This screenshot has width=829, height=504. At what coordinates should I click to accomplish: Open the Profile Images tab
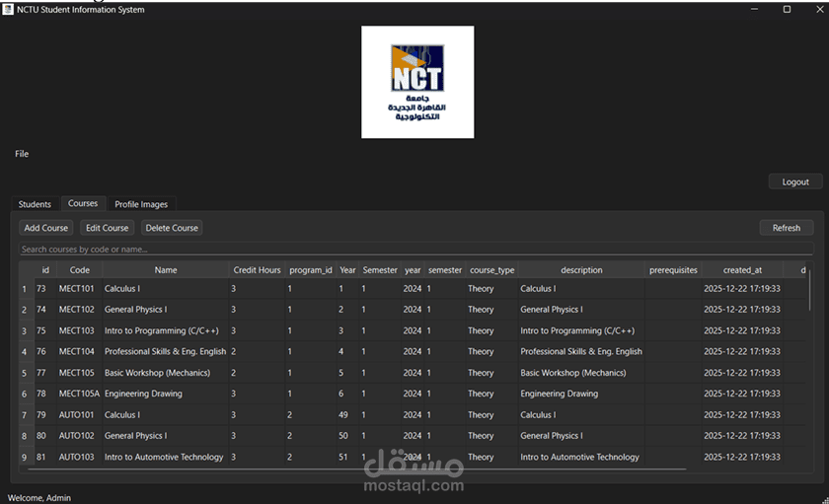click(x=141, y=204)
